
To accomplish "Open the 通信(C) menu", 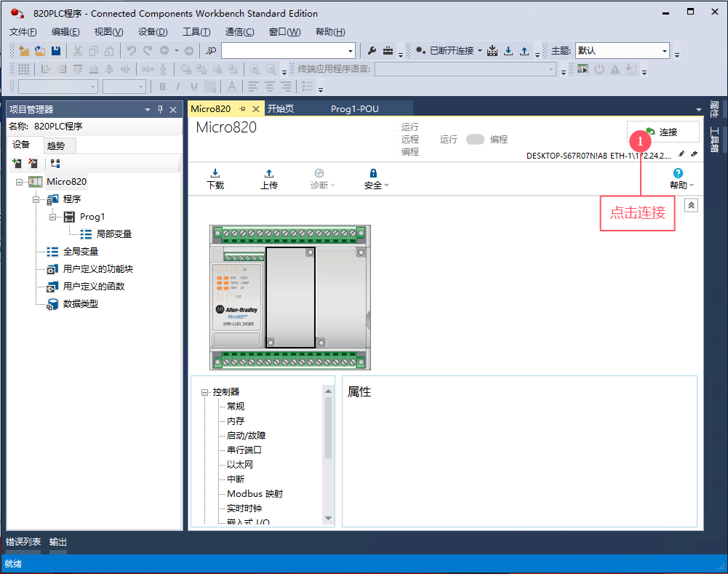I will [x=239, y=31].
